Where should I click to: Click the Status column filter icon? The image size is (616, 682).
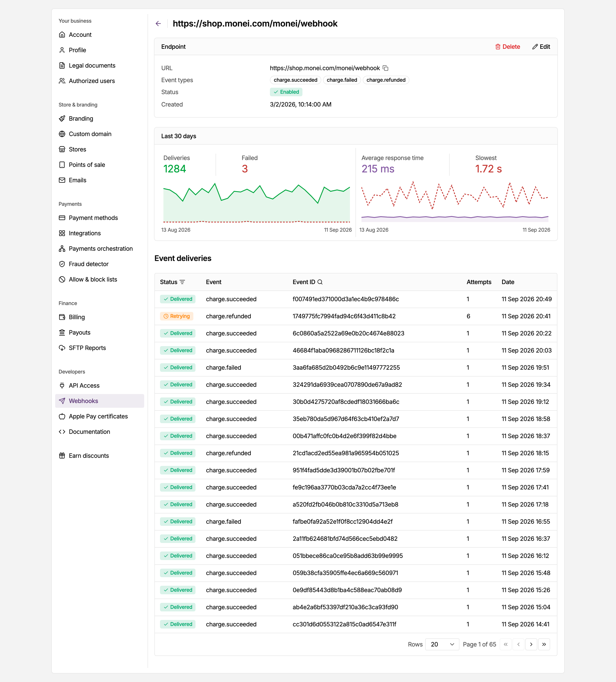point(182,282)
